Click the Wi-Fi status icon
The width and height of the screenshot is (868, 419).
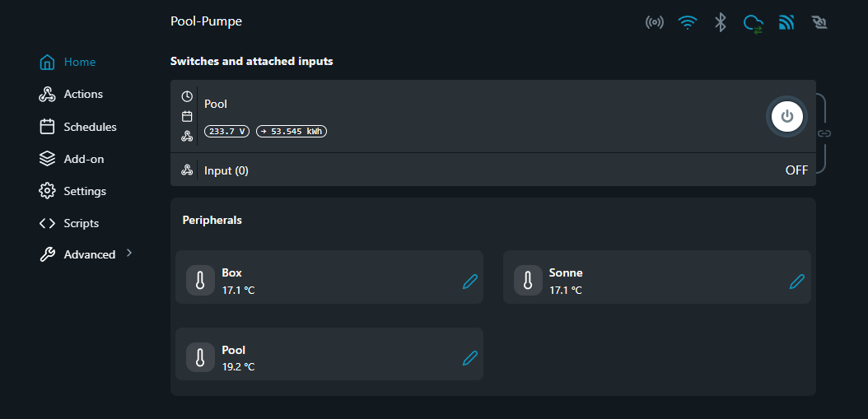click(x=688, y=22)
